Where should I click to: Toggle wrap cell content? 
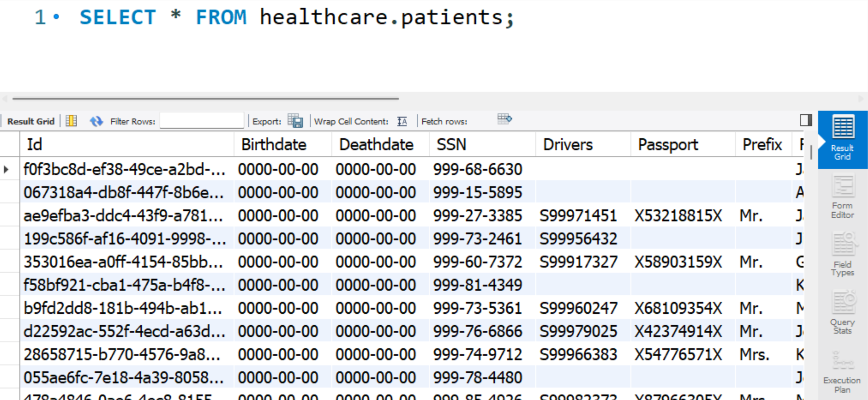(402, 121)
